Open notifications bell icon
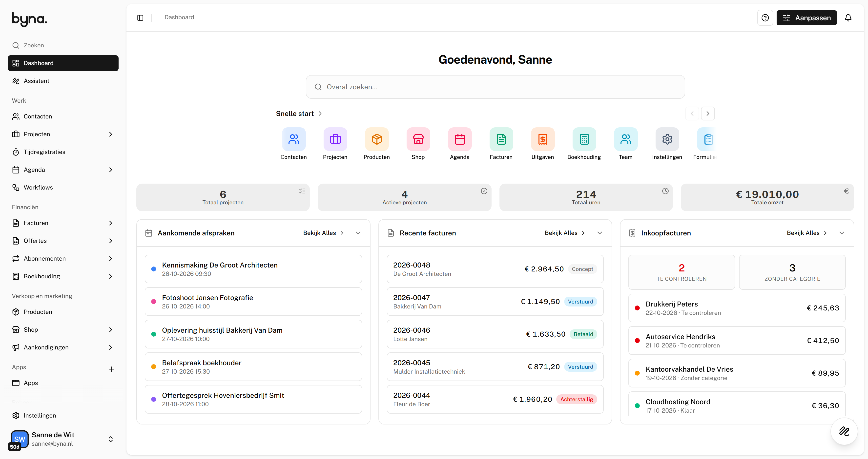868x459 pixels. click(x=848, y=18)
